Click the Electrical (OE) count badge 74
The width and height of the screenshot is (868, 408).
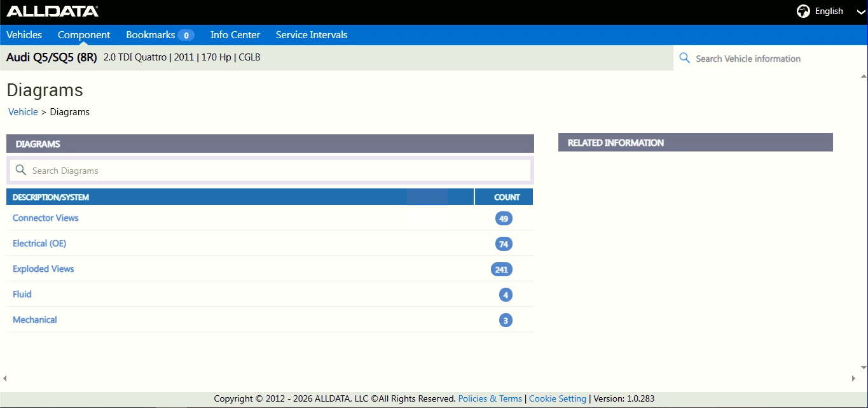pos(504,244)
